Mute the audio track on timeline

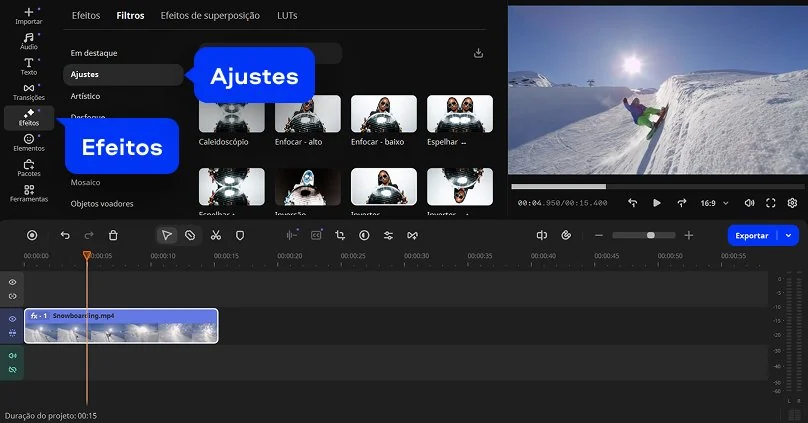[13, 355]
